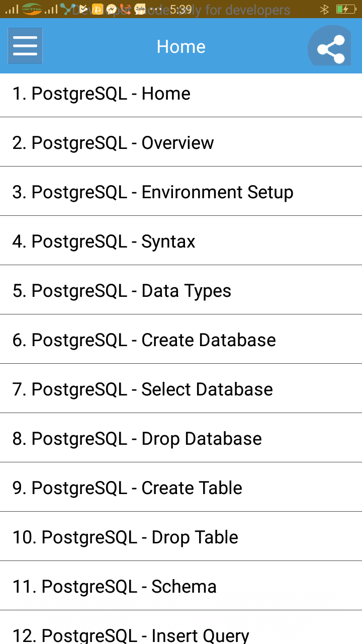Tap the Zalo notification icon
Image resolution: width=362 pixels, height=644 pixels.
click(x=140, y=9)
